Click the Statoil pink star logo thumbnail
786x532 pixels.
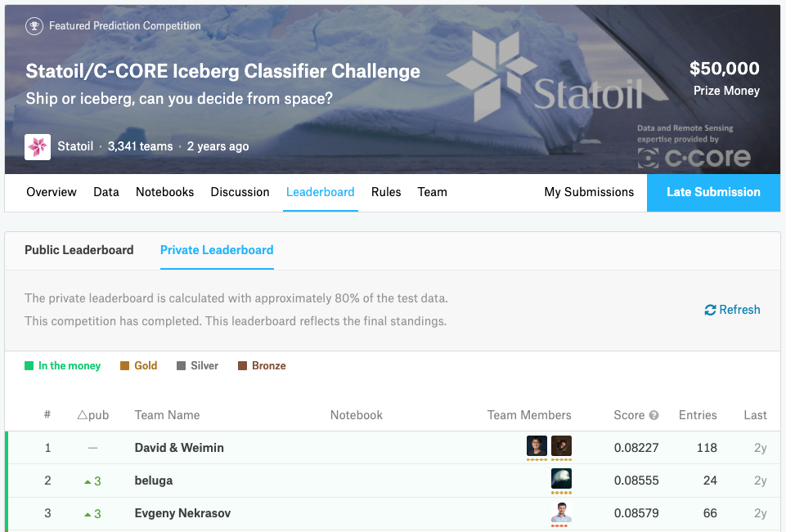point(38,147)
